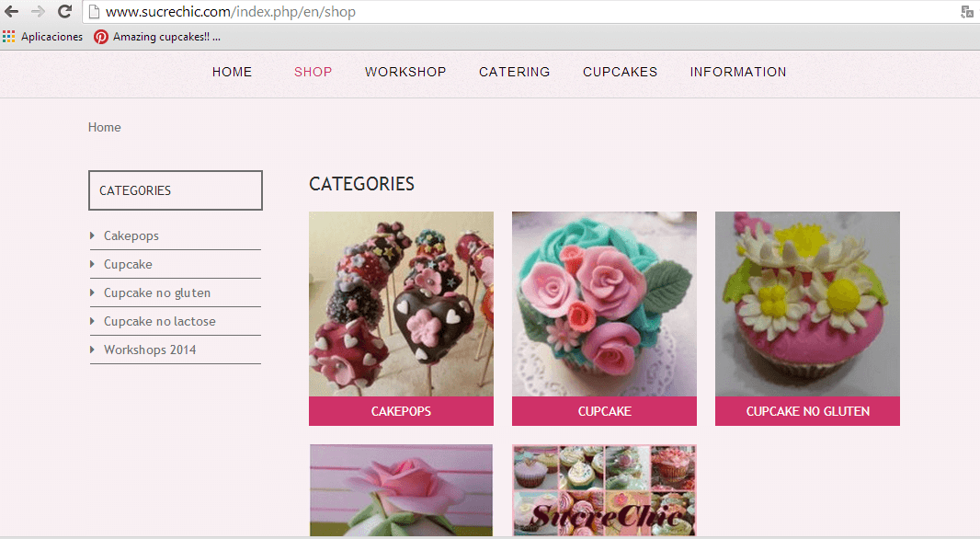
Task: Click the CAKEPOPS pink label button
Action: tap(401, 411)
